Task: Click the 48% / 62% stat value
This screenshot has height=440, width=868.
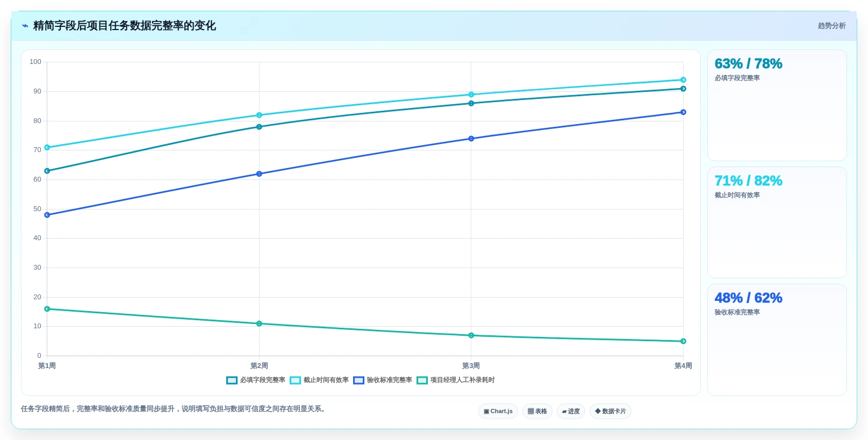Action: 748,298
